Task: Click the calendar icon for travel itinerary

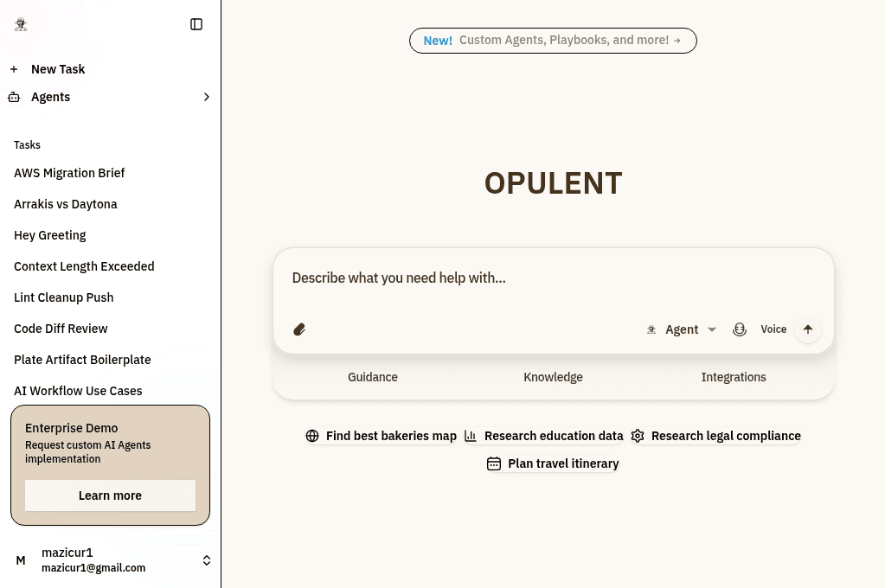Action: pos(494,463)
